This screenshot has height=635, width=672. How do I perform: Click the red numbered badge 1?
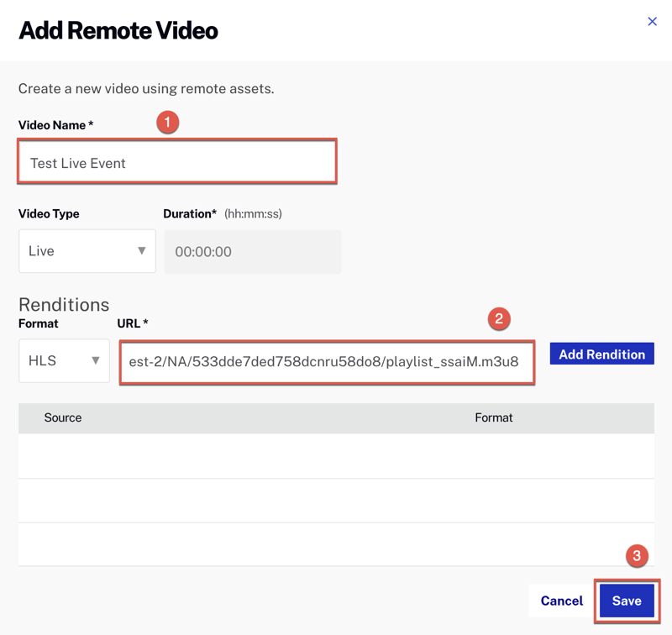[x=167, y=123]
